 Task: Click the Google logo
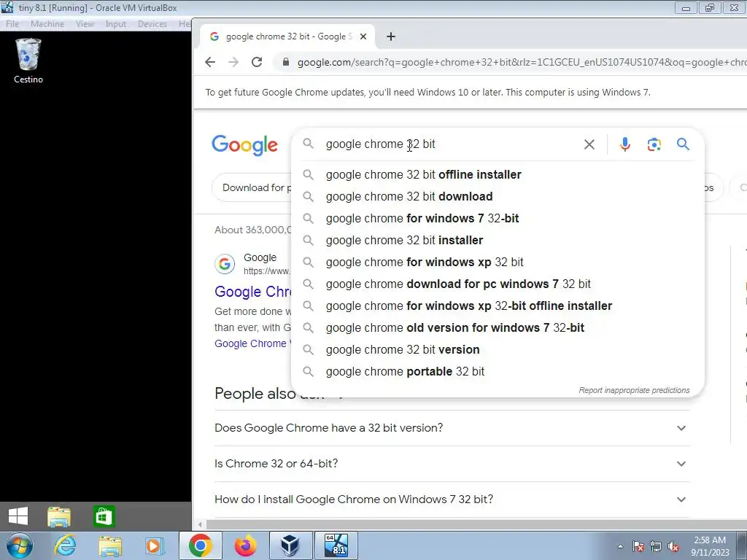[x=245, y=145]
